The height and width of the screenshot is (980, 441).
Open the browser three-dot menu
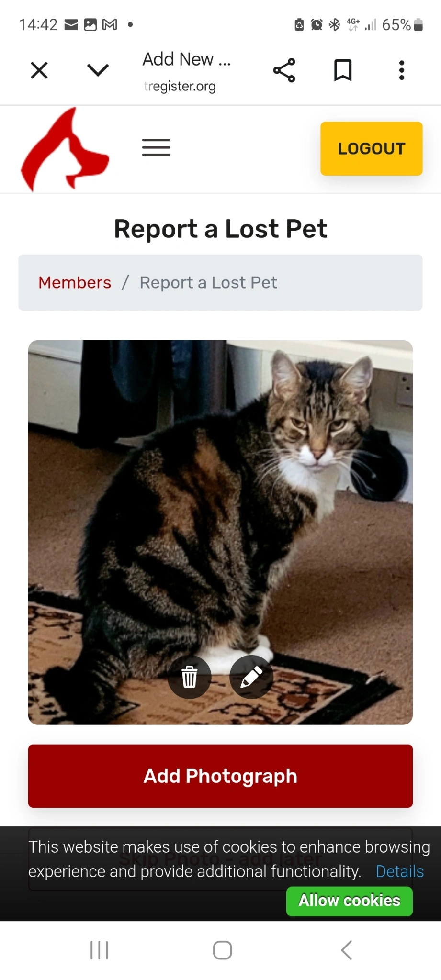pos(402,70)
